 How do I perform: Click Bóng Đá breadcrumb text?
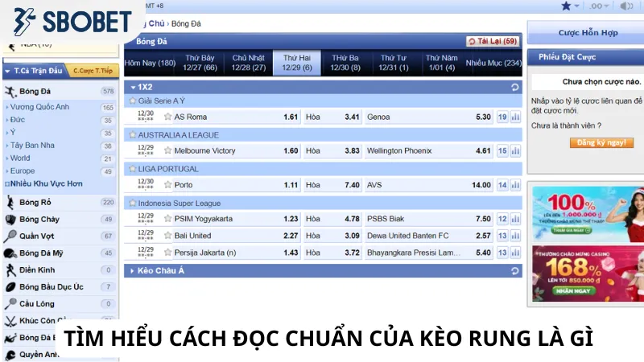point(186,23)
